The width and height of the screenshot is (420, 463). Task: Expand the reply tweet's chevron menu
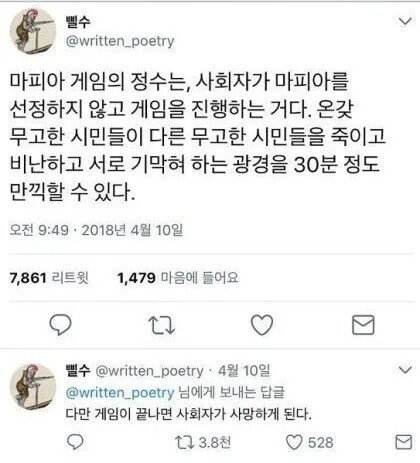coord(405,370)
